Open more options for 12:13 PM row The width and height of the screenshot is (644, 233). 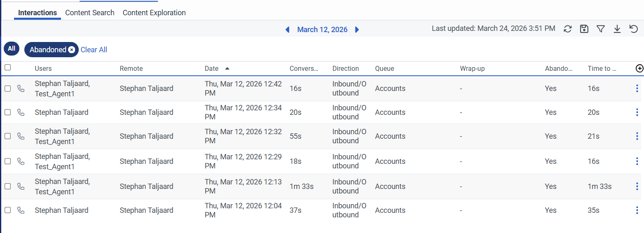(637, 186)
